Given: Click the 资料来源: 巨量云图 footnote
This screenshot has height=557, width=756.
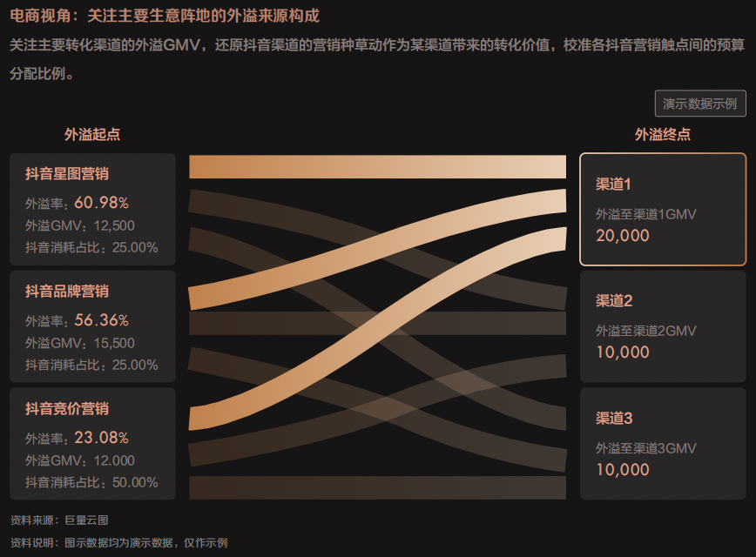Looking at the screenshot, I should pyautogui.click(x=59, y=520).
